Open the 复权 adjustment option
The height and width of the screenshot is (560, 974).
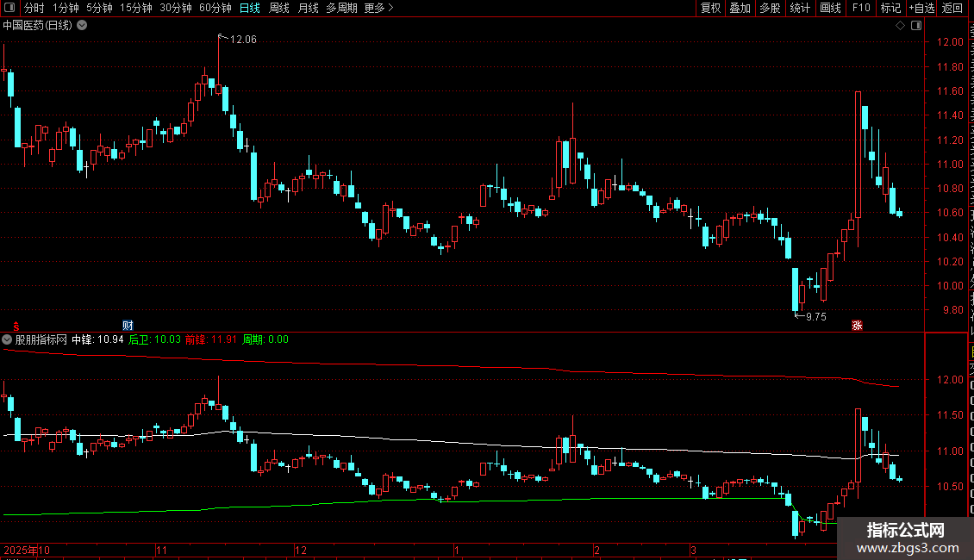click(x=710, y=8)
